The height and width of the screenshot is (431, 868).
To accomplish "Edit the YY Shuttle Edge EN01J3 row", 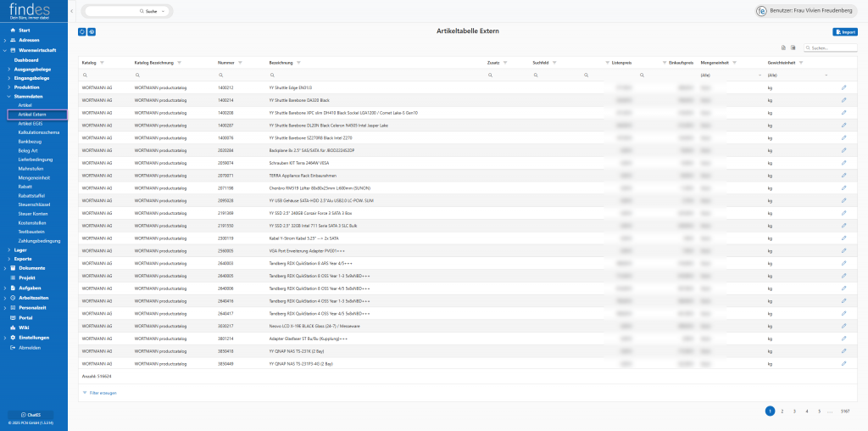I will pyautogui.click(x=843, y=87).
